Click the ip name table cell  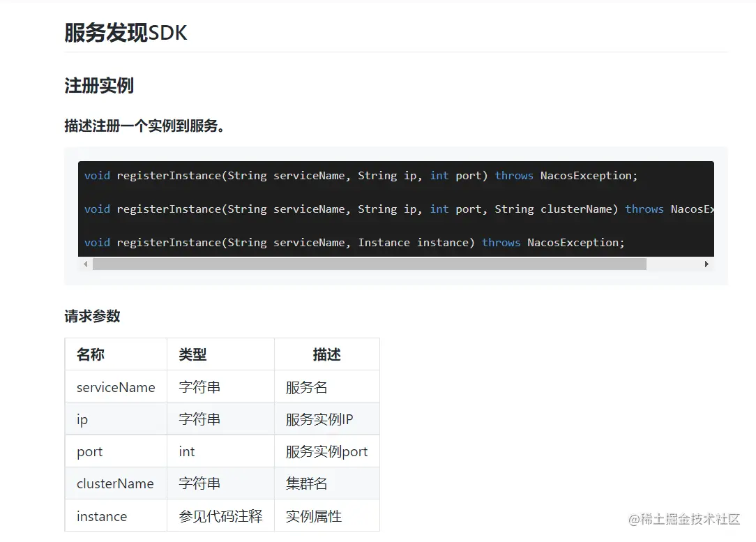click(116, 419)
